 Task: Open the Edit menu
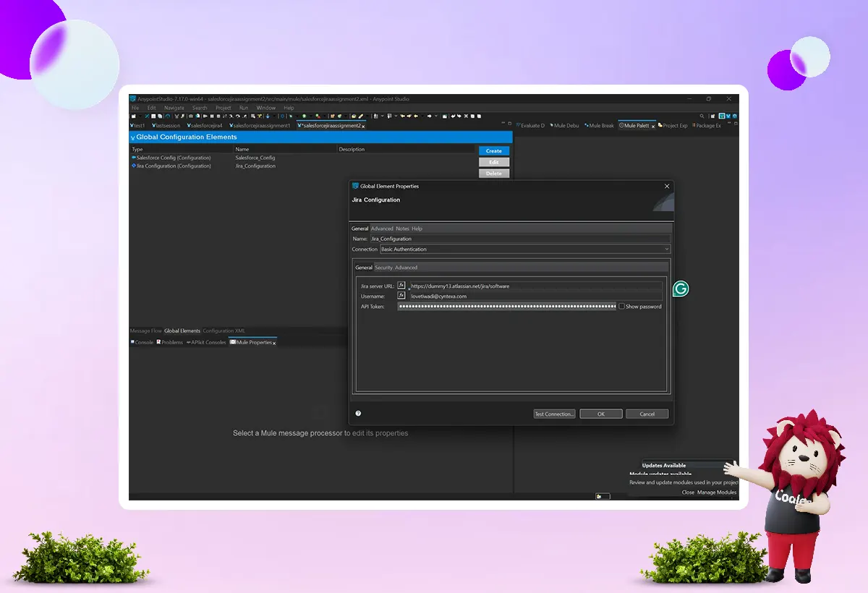152,108
